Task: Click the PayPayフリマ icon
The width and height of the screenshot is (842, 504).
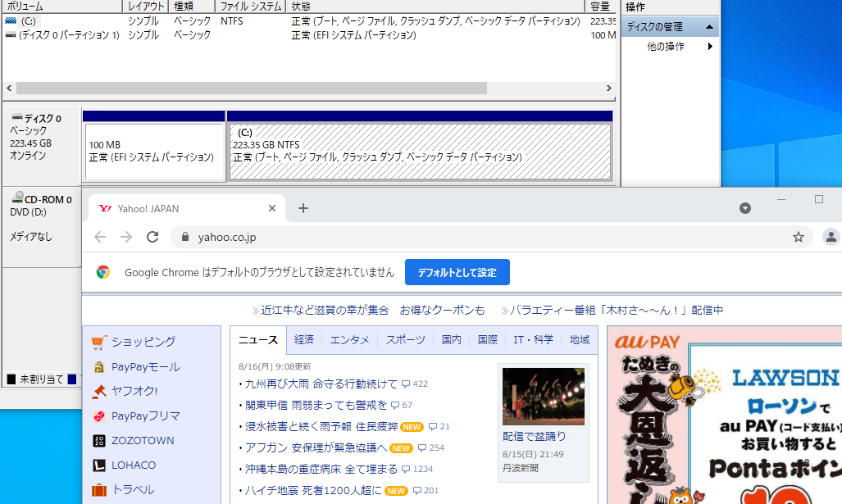Action: 99,416
